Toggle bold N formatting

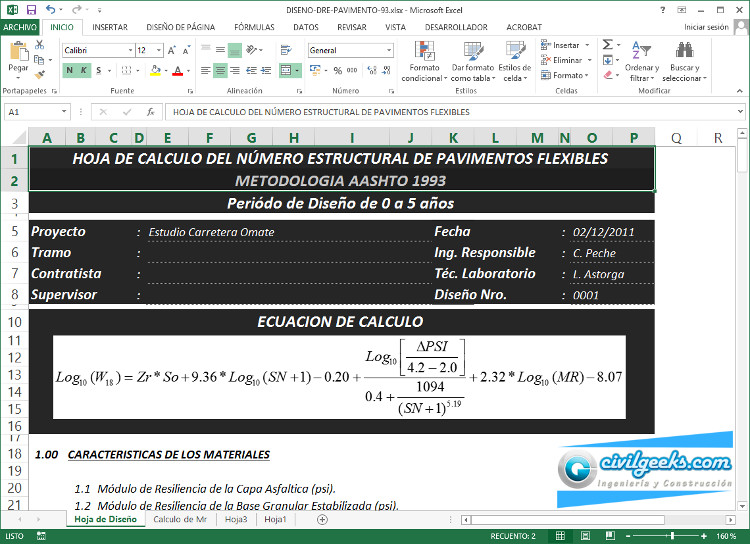[70, 70]
